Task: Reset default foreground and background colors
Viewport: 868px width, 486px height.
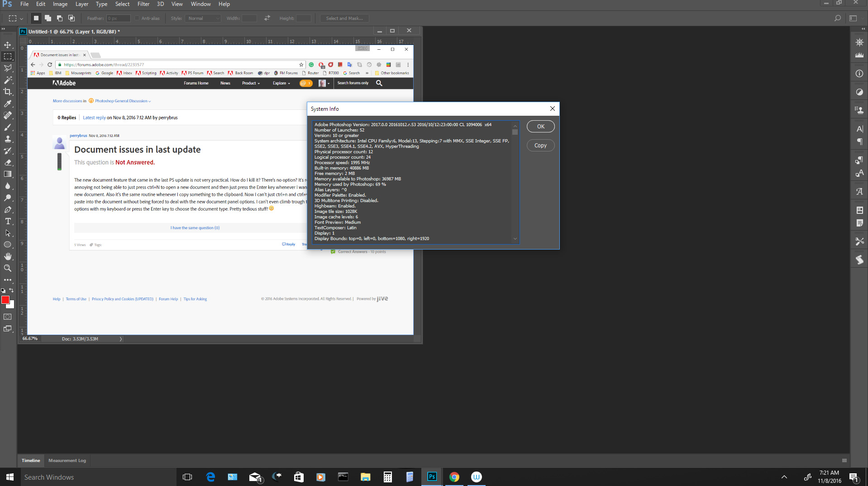Action: (x=3, y=290)
